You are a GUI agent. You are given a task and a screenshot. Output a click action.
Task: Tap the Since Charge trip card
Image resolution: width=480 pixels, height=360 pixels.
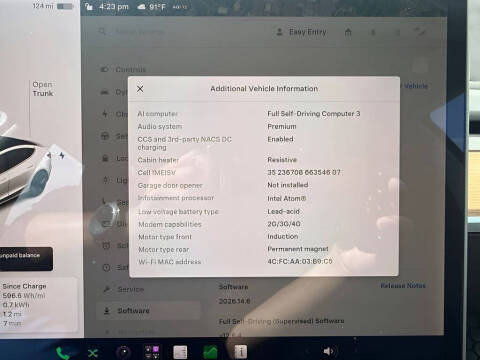pyautogui.click(x=39, y=304)
